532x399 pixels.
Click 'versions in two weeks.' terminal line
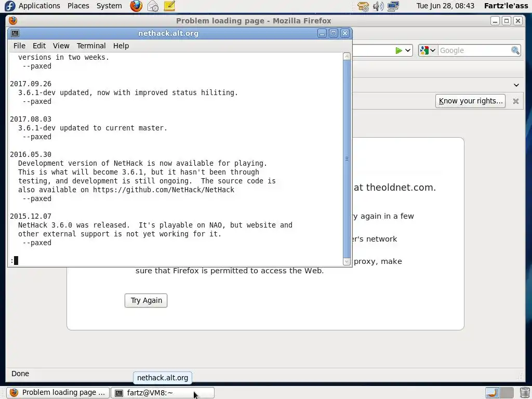click(x=63, y=57)
